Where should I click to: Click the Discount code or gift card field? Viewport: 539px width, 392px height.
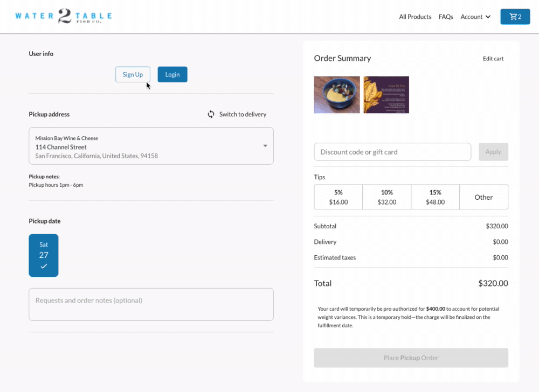tap(392, 152)
